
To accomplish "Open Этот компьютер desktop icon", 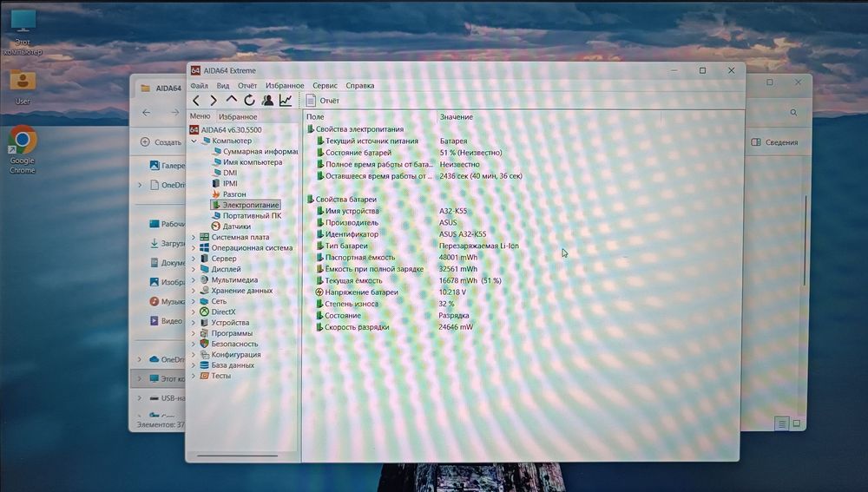I will [x=23, y=32].
